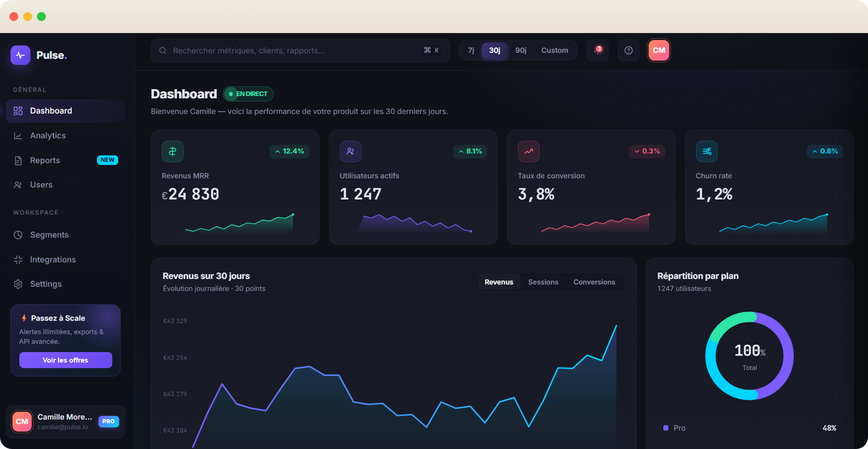
Task: Click the lightning bolt icon in upgrade card
Action: coord(24,318)
